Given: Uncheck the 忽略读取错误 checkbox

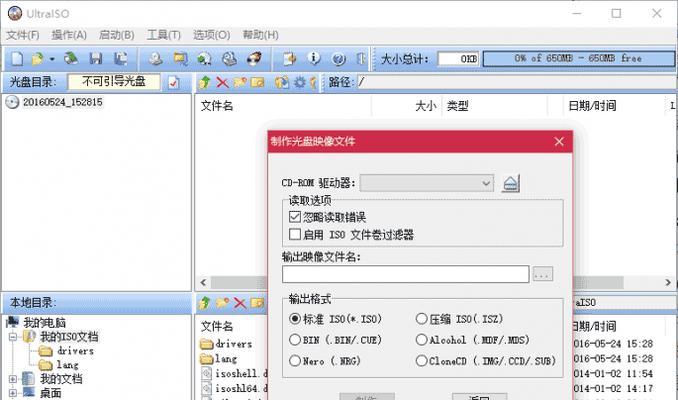Looking at the screenshot, I should [295, 217].
